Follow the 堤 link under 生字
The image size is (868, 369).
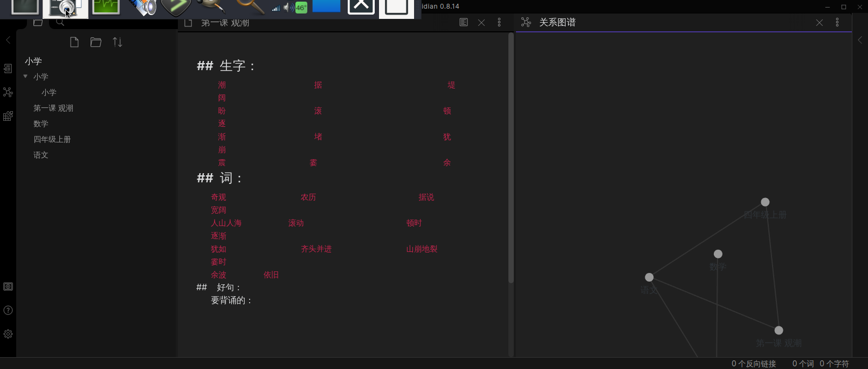[x=451, y=85]
